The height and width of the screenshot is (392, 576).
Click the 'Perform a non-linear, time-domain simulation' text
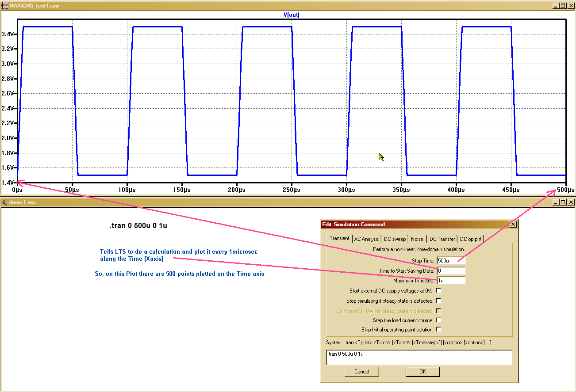[x=419, y=249]
